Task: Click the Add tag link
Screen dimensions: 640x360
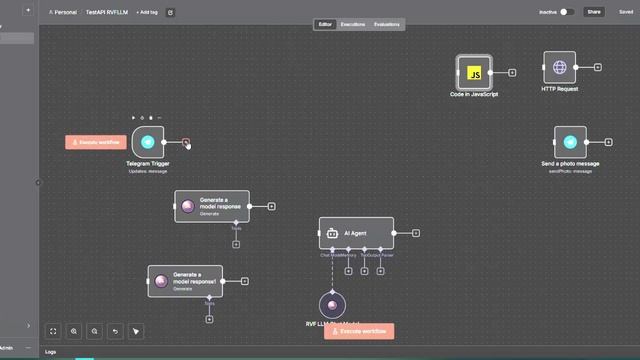Action: (x=147, y=13)
